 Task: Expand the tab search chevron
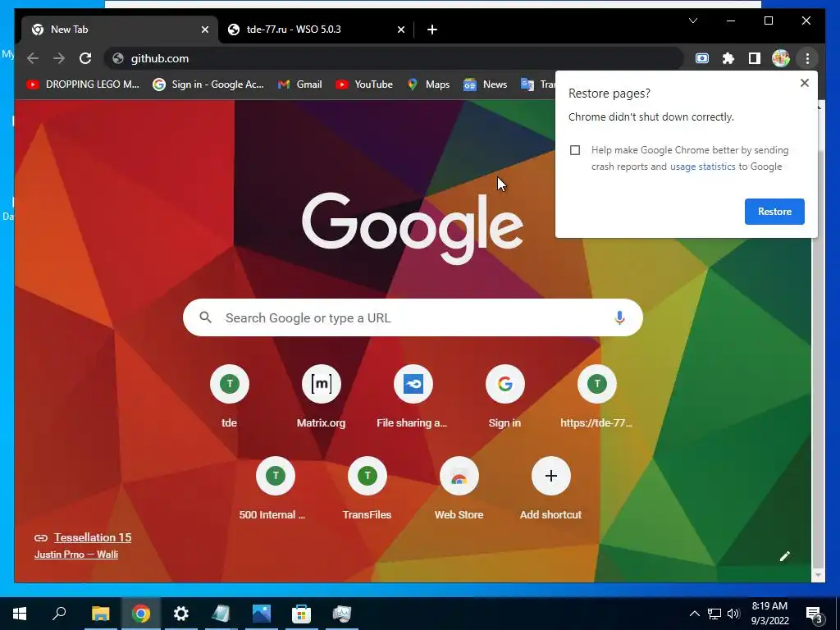[693, 21]
